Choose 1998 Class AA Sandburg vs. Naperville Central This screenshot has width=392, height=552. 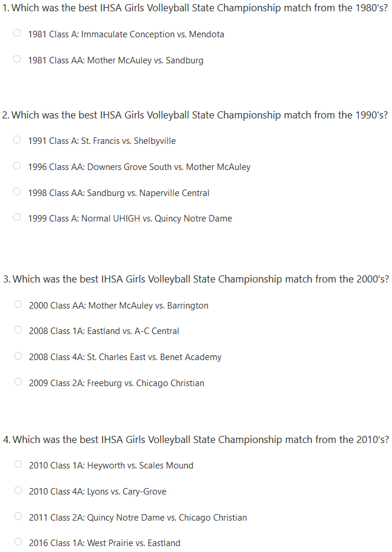(x=17, y=192)
